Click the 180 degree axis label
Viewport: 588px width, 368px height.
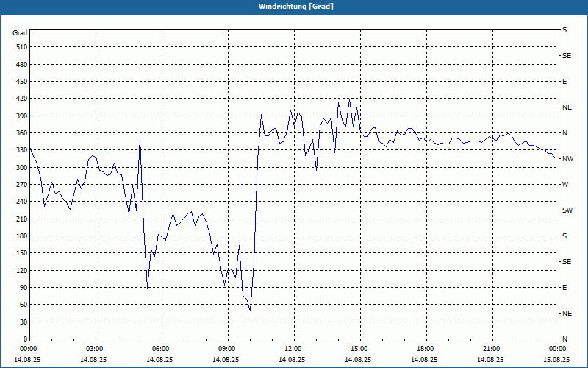tap(22, 236)
